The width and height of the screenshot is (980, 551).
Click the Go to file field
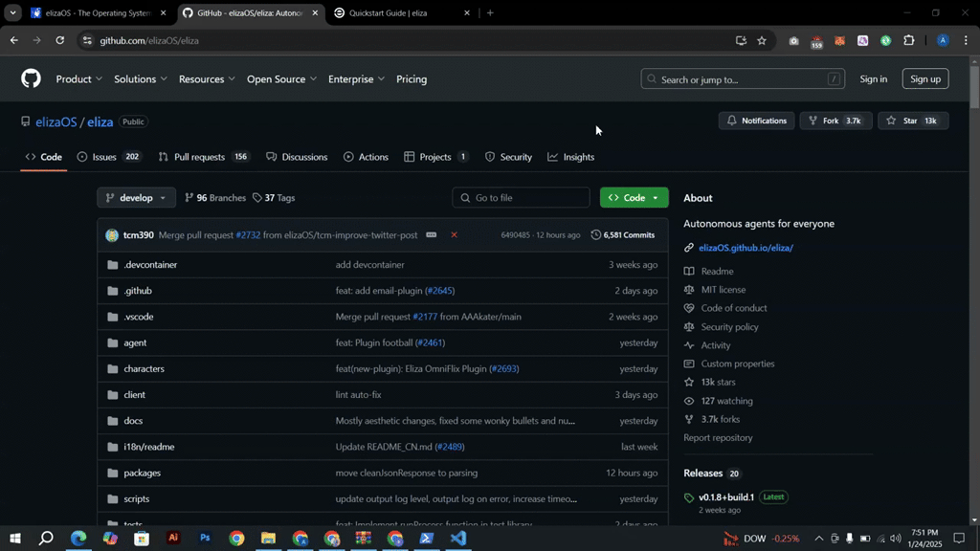click(x=521, y=197)
